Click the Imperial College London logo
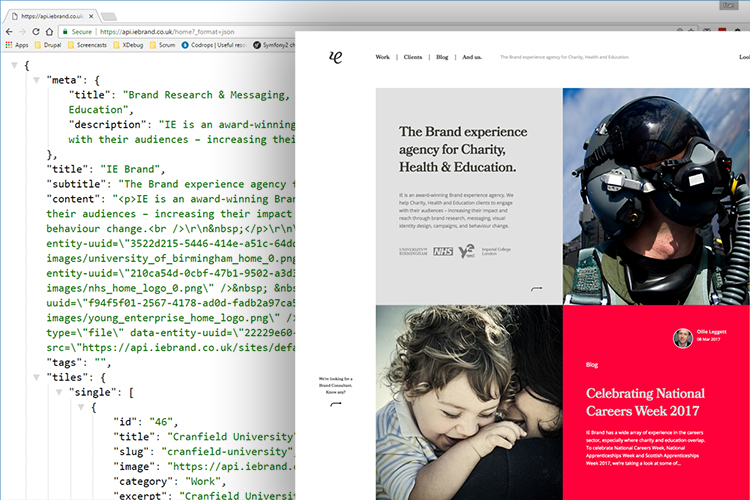750x500 pixels. (x=496, y=252)
